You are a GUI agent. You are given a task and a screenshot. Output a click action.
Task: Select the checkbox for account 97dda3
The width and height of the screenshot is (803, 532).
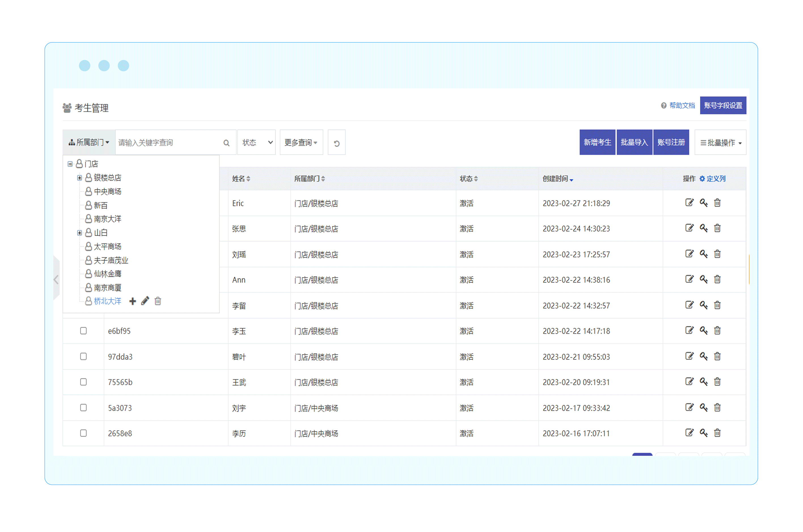83,356
